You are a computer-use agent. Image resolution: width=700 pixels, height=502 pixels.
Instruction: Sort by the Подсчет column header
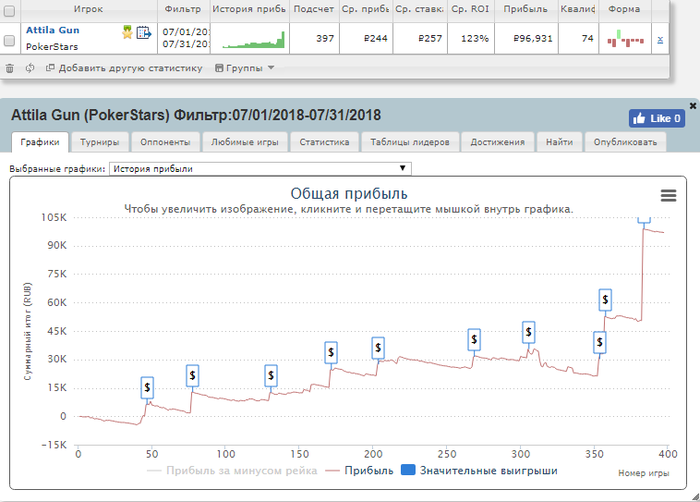[x=314, y=9]
